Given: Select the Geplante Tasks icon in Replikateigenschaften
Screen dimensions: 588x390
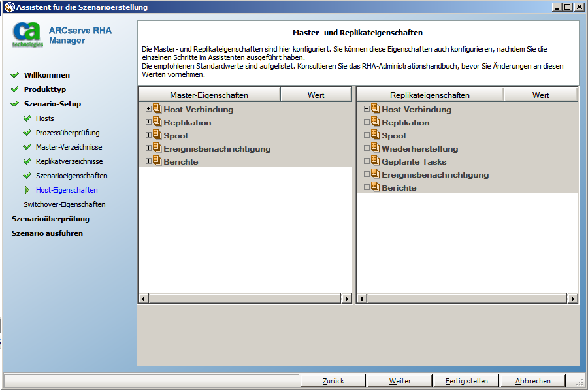Looking at the screenshot, I should coord(374,162).
